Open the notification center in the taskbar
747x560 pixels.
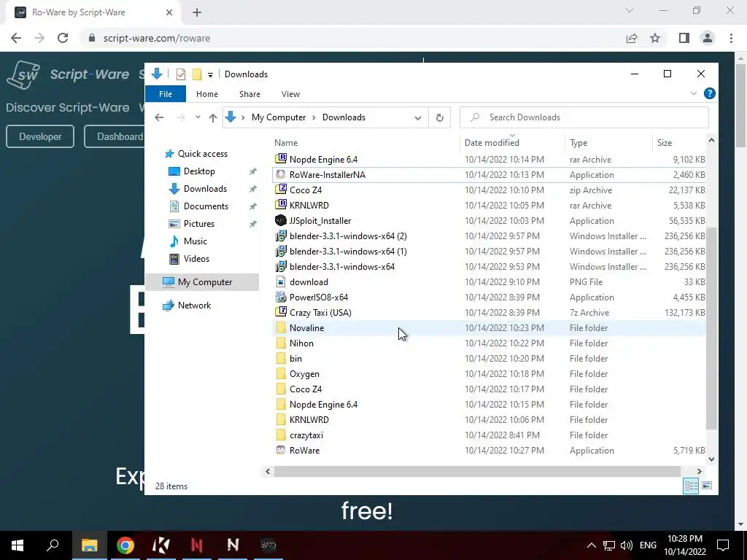click(723, 545)
